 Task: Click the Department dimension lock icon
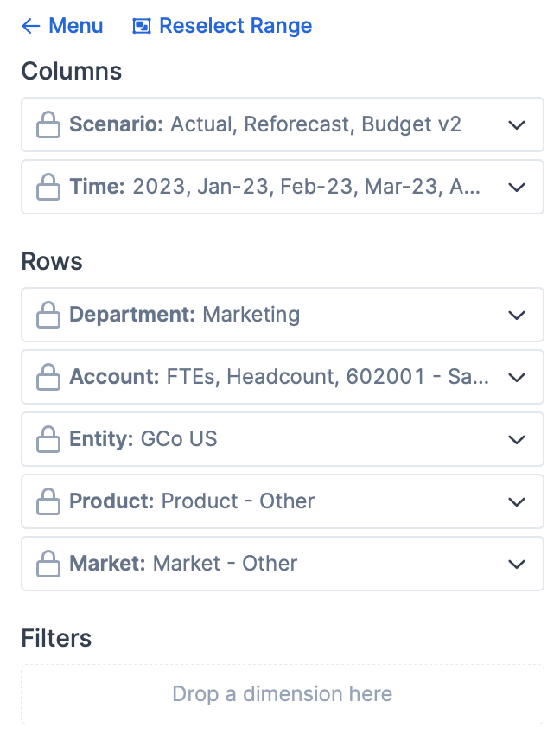point(48,315)
